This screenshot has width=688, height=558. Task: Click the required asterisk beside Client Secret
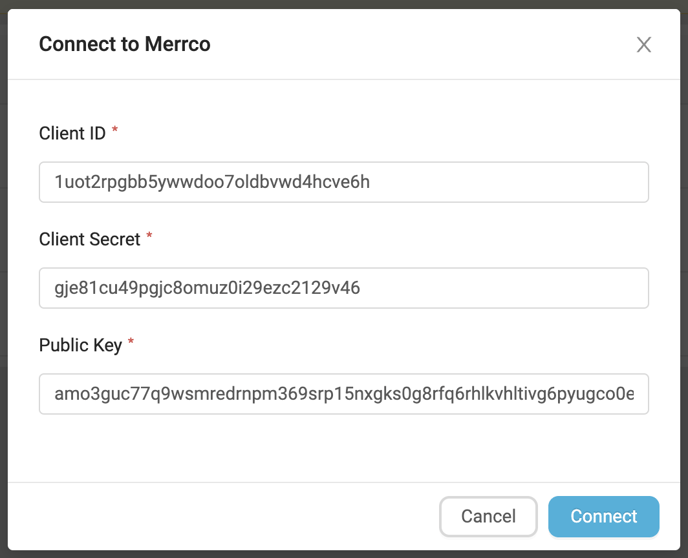[150, 238]
